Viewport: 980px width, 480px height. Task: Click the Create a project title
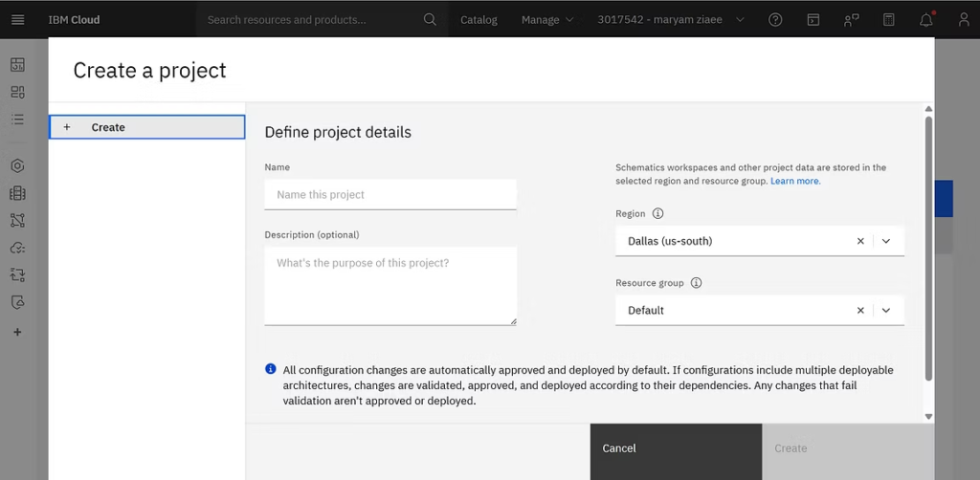click(x=150, y=71)
